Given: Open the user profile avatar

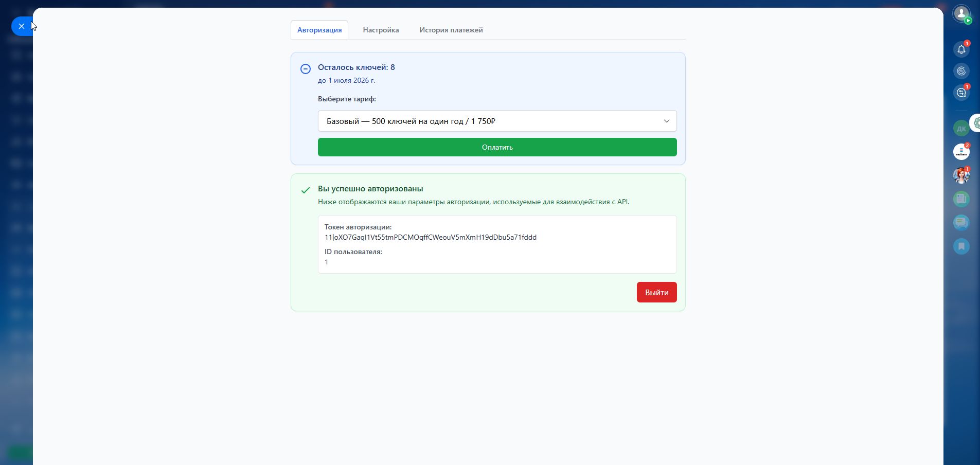Looking at the screenshot, I should 961,13.
